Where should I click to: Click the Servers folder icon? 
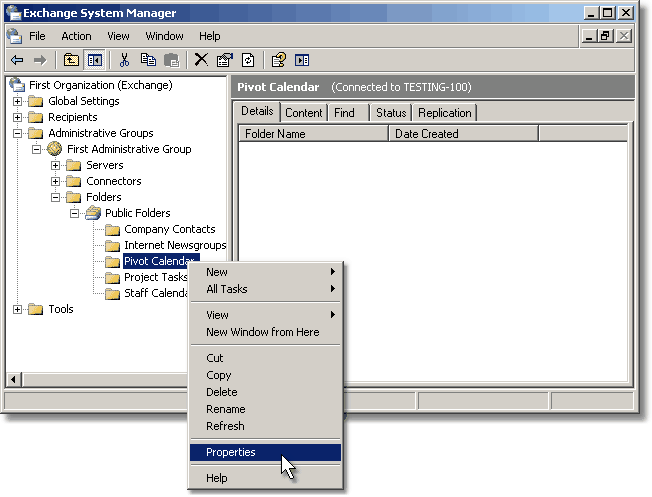click(x=74, y=166)
